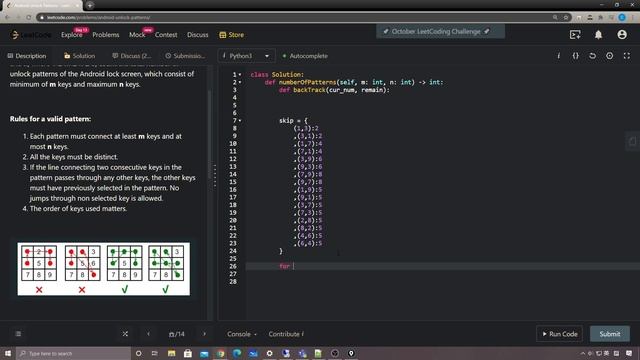Click the second invalid pattern example image
The height and width of the screenshot is (360, 640).
coord(82,263)
